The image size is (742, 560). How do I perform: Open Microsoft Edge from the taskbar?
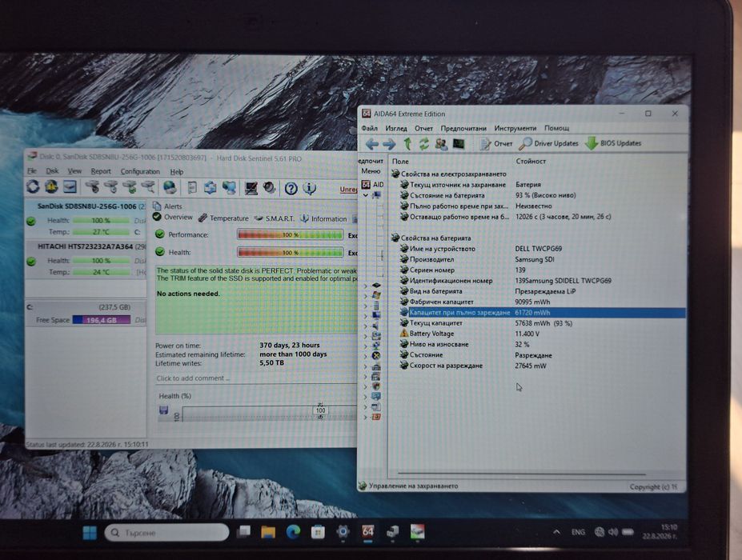click(293, 532)
